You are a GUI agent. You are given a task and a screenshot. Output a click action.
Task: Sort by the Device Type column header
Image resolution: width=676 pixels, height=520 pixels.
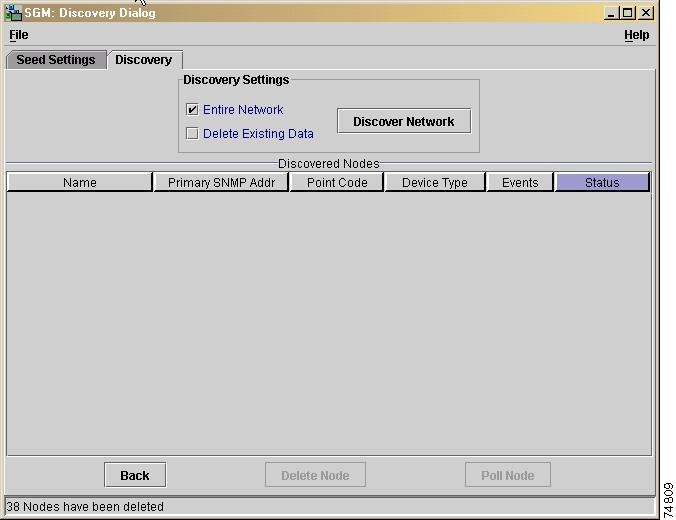pyautogui.click(x=435, y=182)
